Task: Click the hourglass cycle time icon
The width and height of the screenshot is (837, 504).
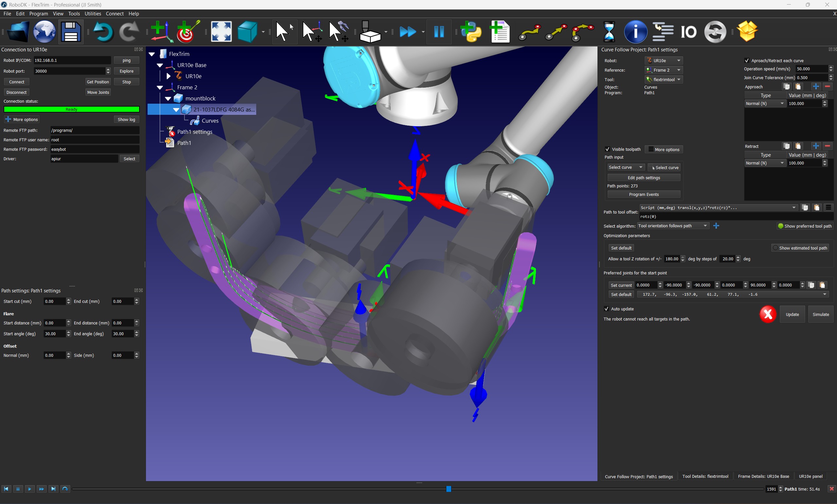Action: 609,32
